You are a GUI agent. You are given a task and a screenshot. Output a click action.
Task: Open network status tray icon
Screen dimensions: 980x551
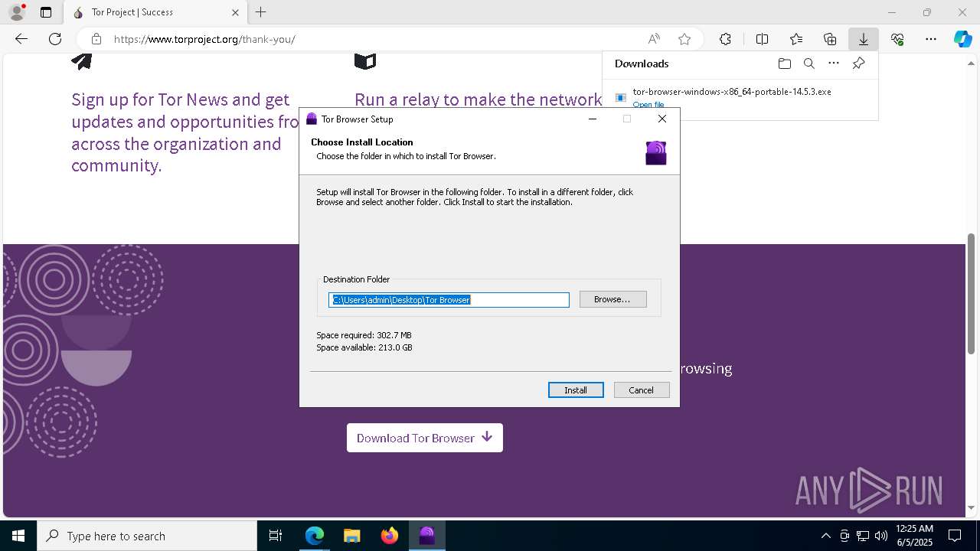(x=862, y=536)
